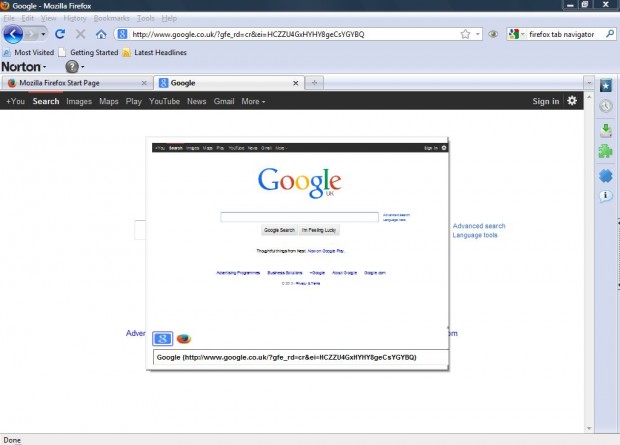
Task: Click the sidebar add-ons puzzle piece icon
Action: [605, 151]
